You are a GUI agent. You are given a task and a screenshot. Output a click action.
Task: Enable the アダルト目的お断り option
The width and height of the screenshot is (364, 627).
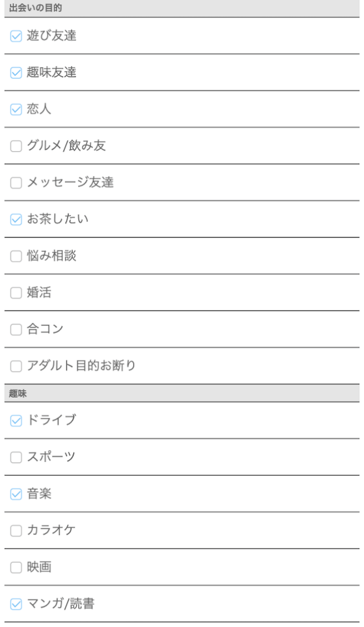[x=15, y=366]
